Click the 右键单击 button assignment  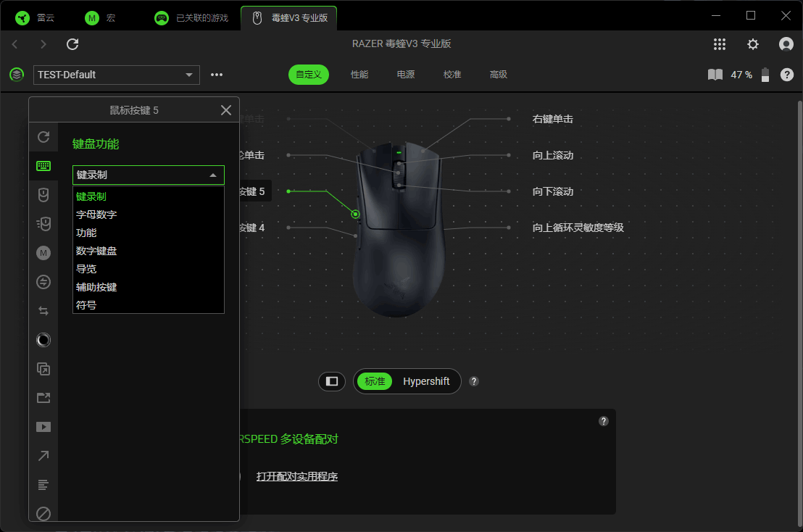click(x=552, y=120)
